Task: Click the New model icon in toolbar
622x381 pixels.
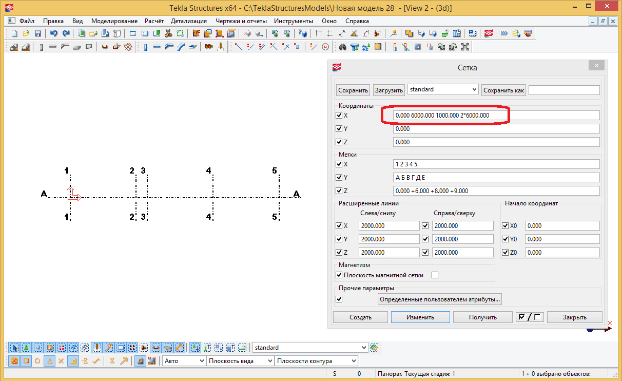Action: [x=14, y=34]
